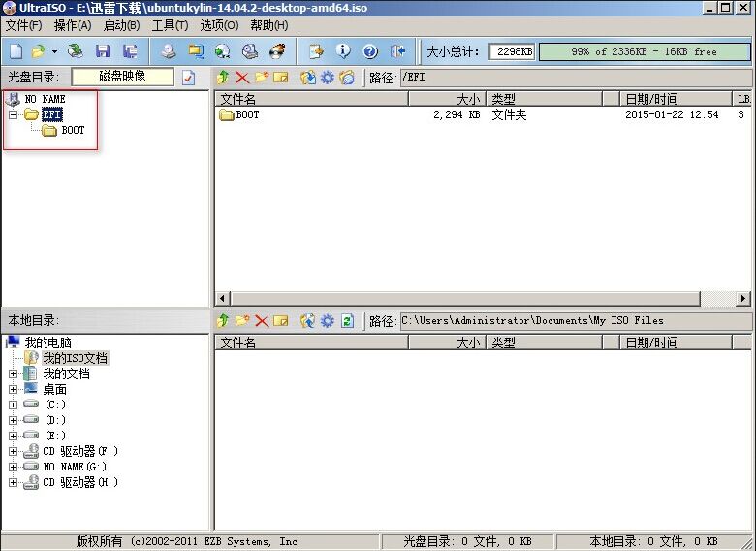This screenshot has height=551, width=756.
Task: Click the Extract icon in disc pane
Action: coord(307,78)
